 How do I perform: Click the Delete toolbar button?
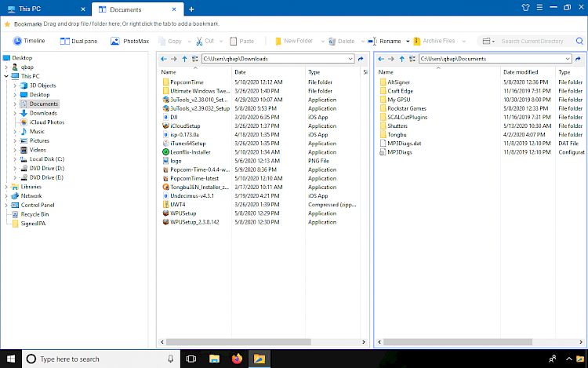[x=341, y=41]
